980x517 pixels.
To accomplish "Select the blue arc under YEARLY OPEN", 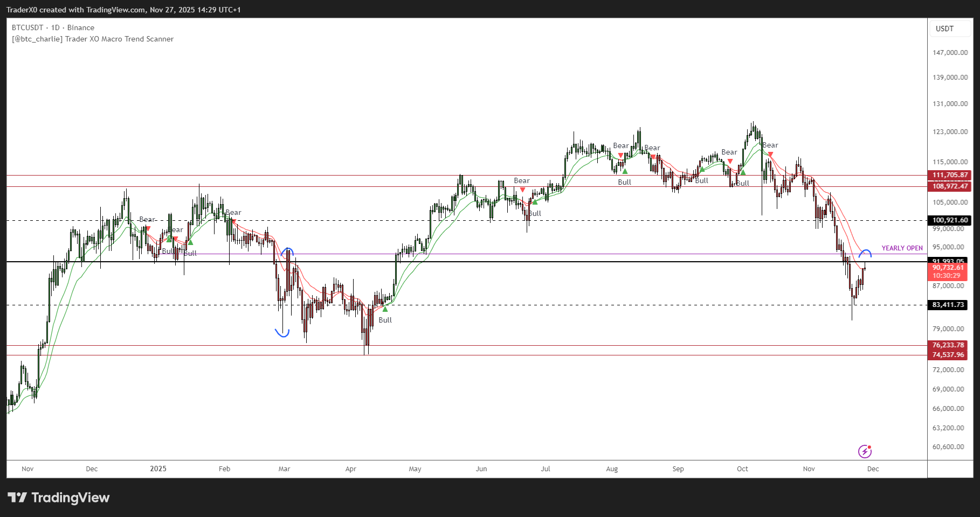I will [865, 253].
